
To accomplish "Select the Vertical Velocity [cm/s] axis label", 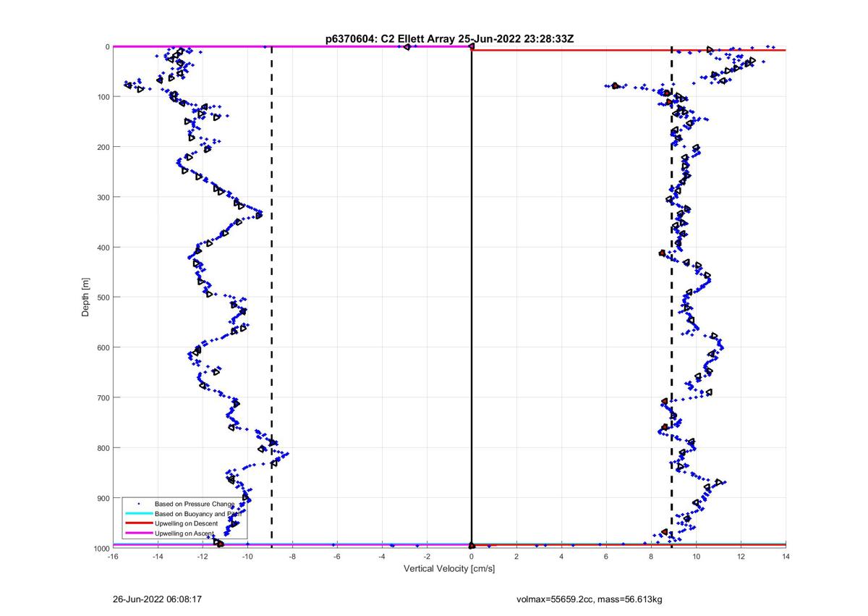I will [449, 568].
